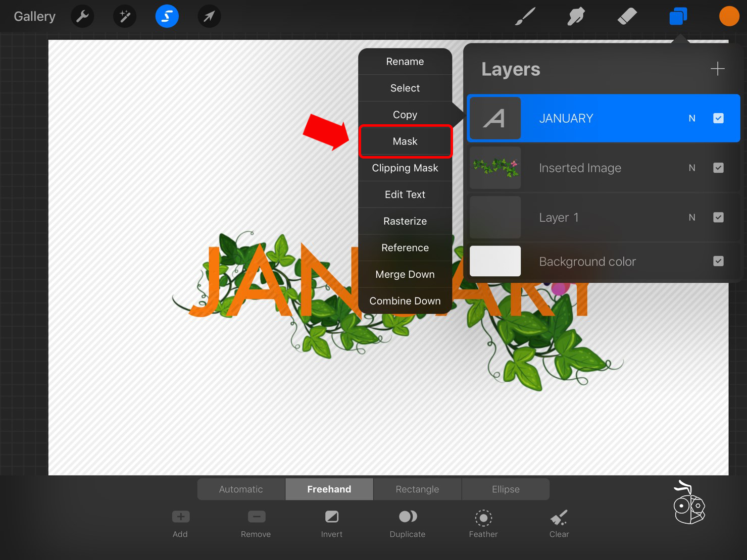The height and width of the screenshot is (560, 747).
Task: Toggle the Selection tool
Action: point(167,17)
